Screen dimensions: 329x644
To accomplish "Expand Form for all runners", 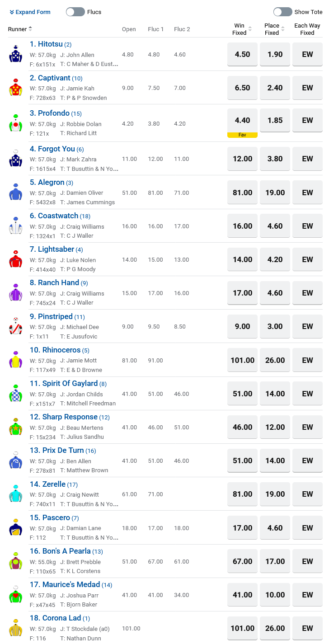I will coord(30,12).
